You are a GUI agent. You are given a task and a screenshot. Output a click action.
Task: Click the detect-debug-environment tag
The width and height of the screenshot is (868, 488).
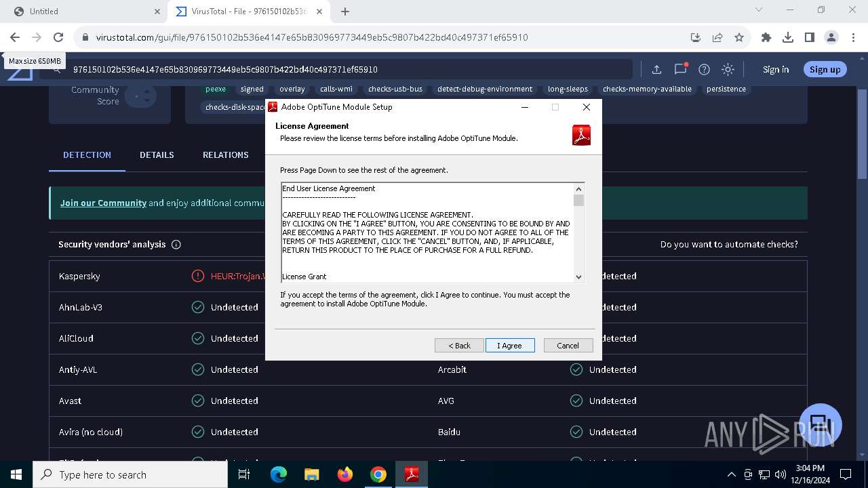[485, 89]
